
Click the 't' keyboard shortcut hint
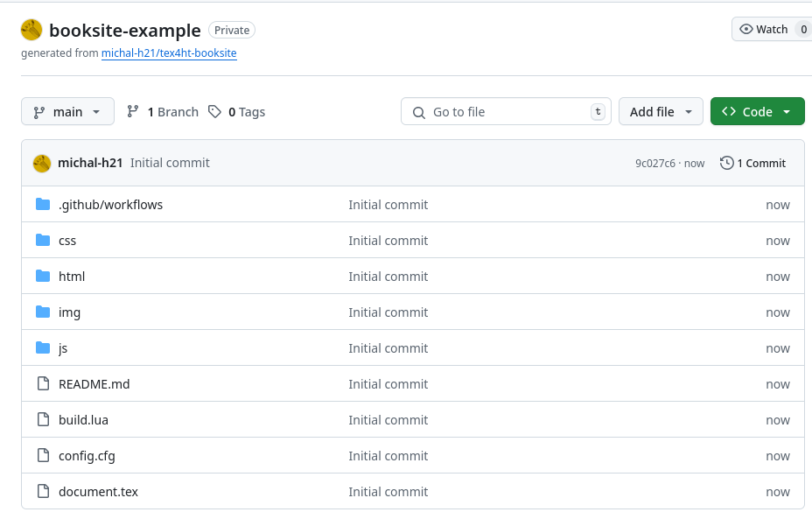598,111
